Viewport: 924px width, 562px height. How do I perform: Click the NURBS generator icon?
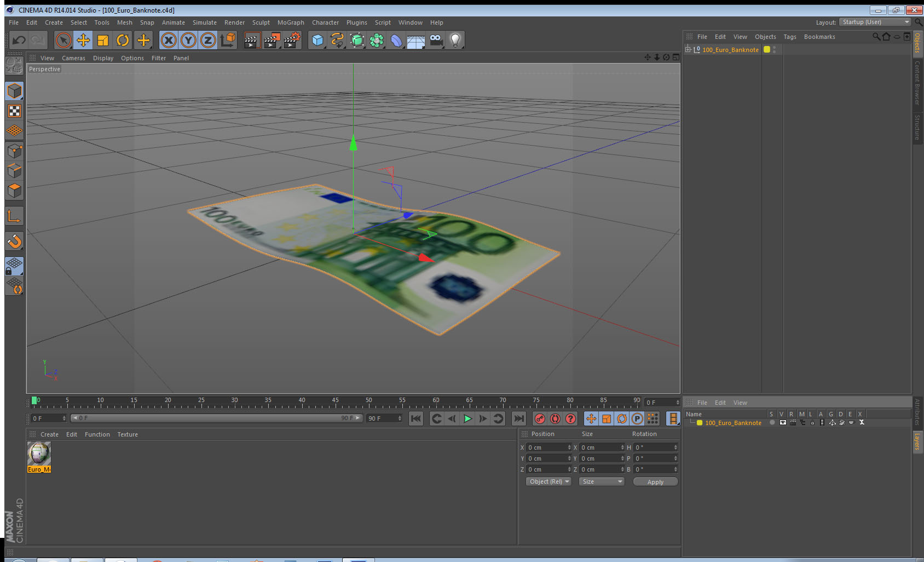(357, 40)
